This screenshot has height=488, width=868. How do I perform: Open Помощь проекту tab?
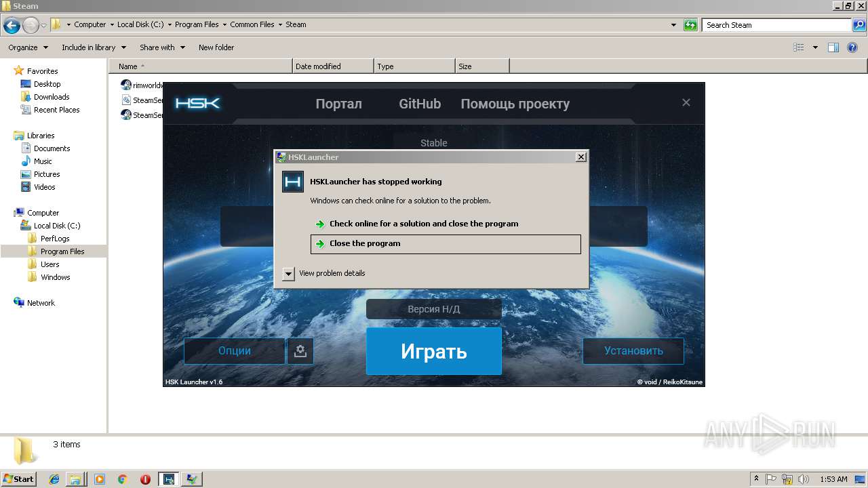pyautogui.click(x=515, y=104)
